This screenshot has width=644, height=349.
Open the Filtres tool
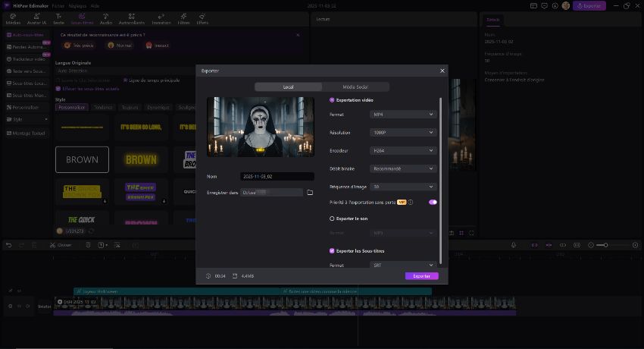click(183, 19)
